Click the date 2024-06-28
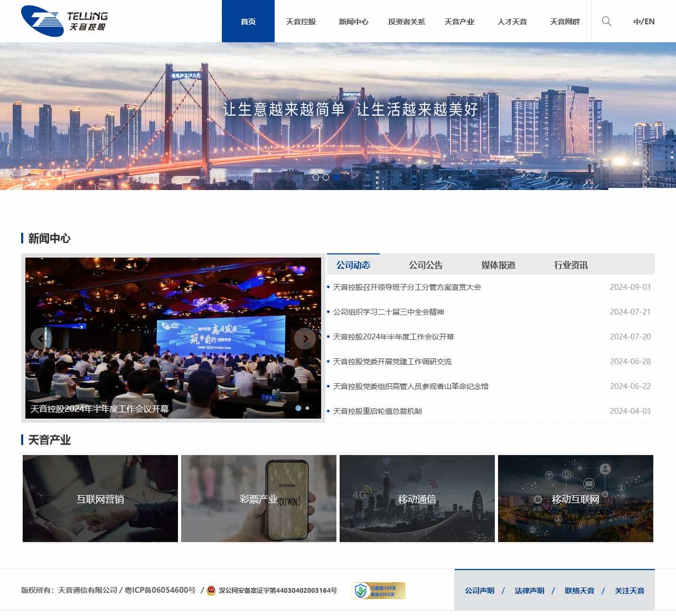The height and width of the screenshot is (616, 676). click(x=630, y=362)
